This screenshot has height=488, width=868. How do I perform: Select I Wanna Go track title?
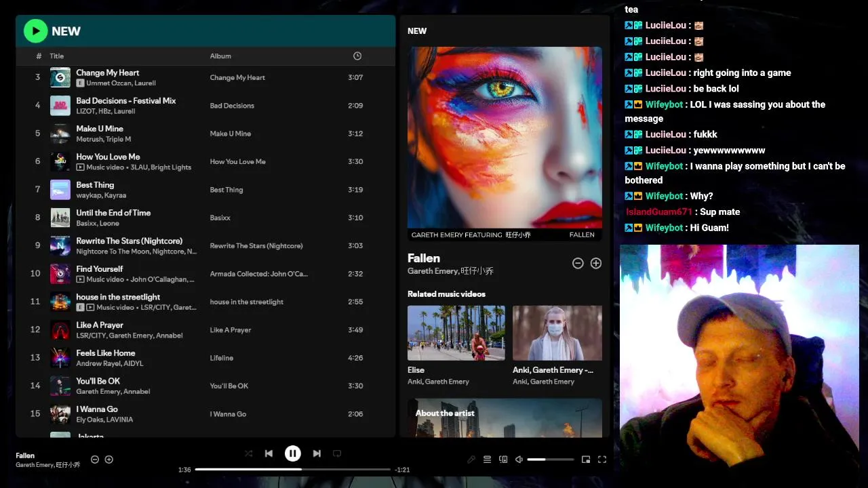click(97, 409)
